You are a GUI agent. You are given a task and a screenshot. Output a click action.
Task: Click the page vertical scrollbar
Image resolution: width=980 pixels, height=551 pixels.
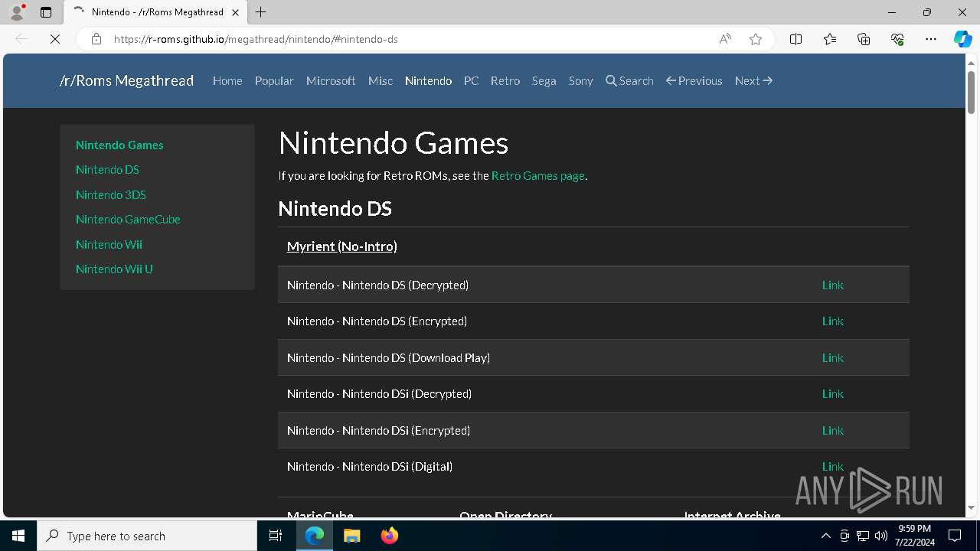pos(971,92)
